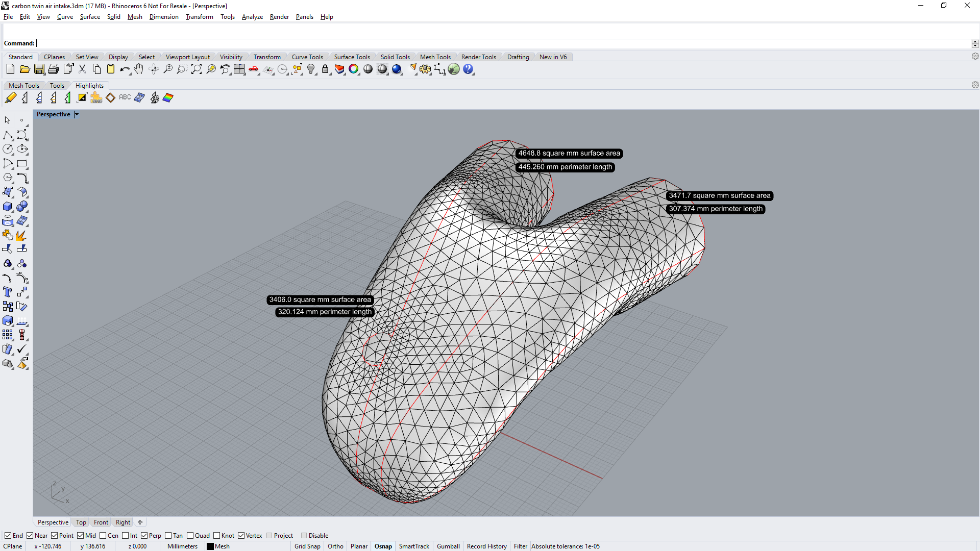Click the ABC text icon
Image resolution: width=980 pixels, height=551 pixels.
[125, 98]
